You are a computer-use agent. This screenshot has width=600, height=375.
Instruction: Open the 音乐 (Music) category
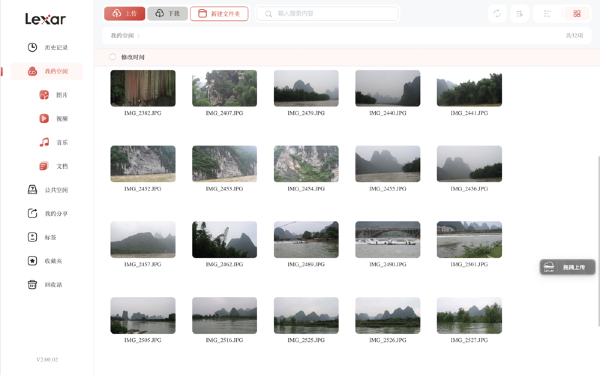tap(54, 142)
